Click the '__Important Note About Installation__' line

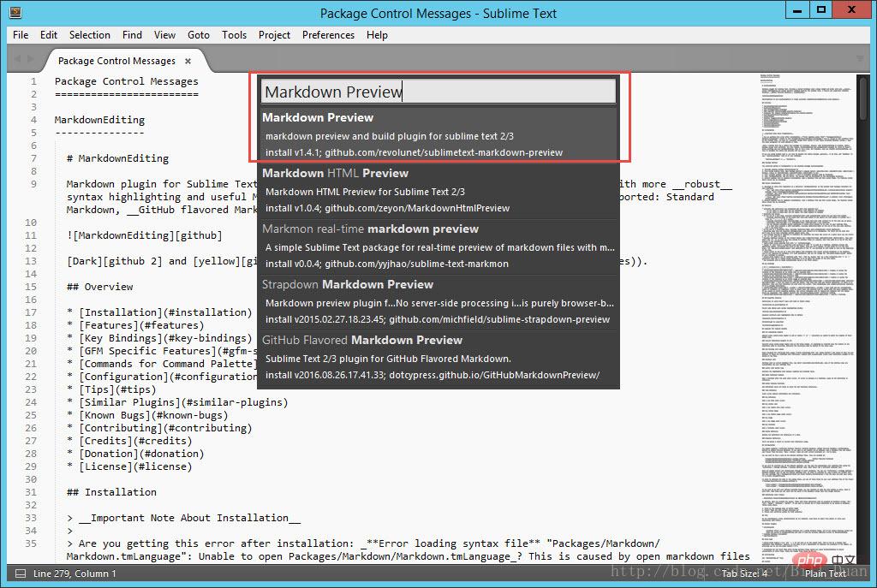click(x=183, y=518)
